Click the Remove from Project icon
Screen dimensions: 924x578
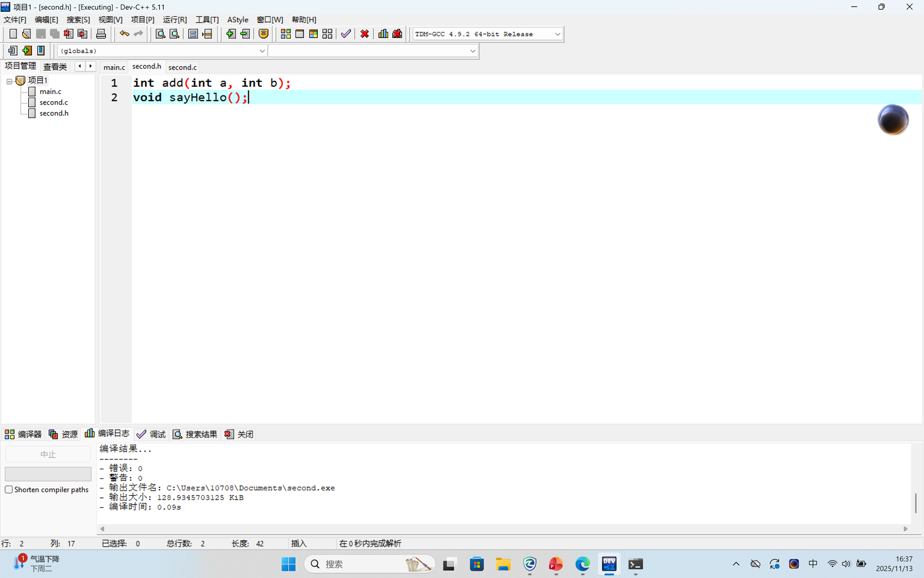click(245, 34)
